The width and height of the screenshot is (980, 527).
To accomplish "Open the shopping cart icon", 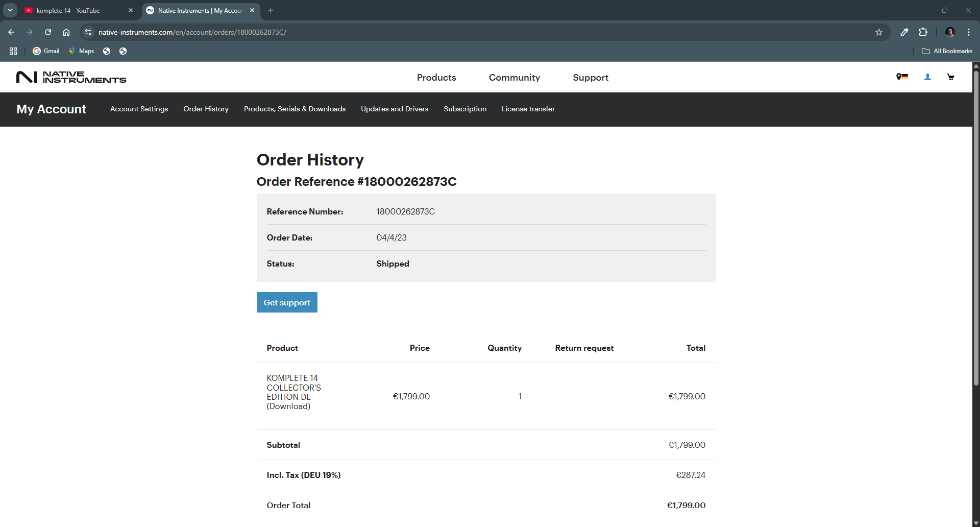I will coord(950,77).
